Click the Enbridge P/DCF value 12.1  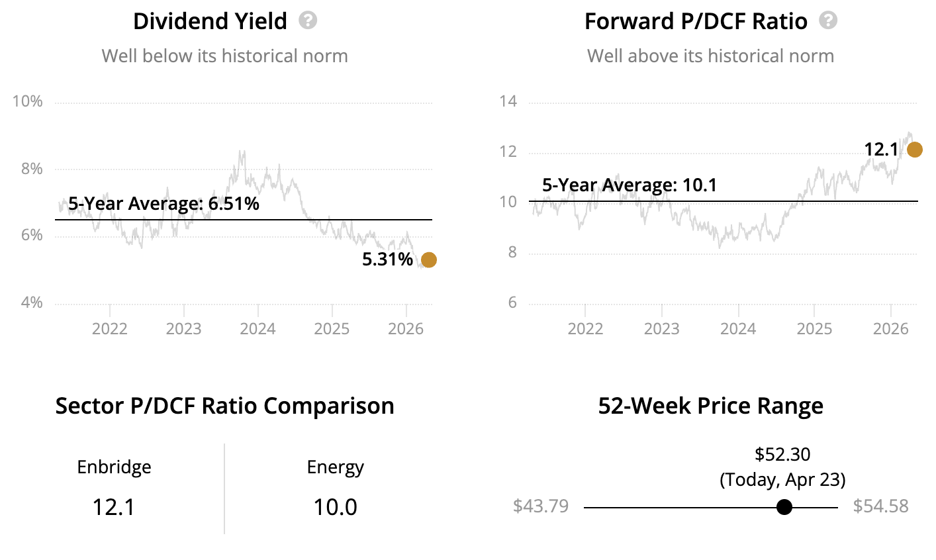point(114,507)
